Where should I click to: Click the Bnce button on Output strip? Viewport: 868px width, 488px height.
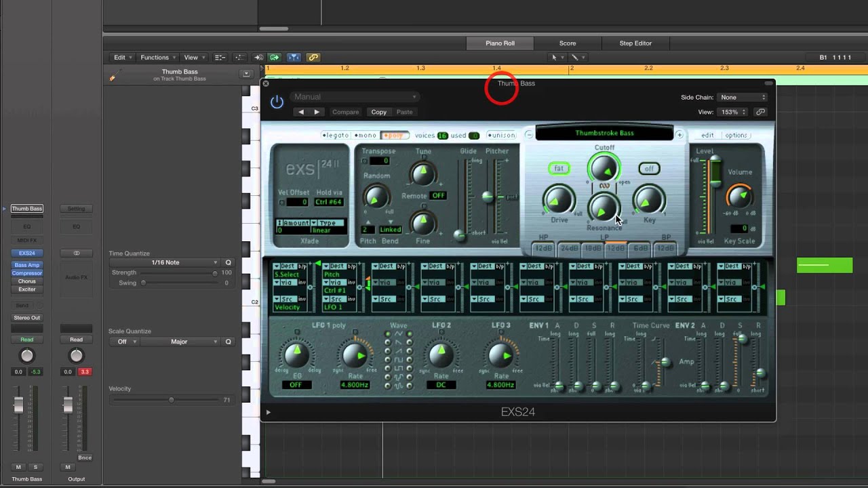pyautogui.click(x=85, y=457)
